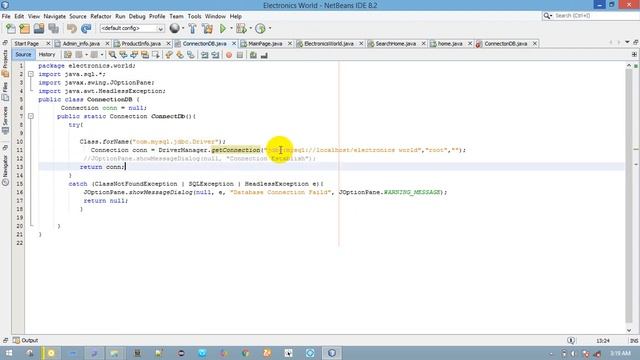This screenshot has height=360, width=640.
Task: Click Last Edit icon in editor toolbar
Action: pyautogui.click(x=68, y=55)
